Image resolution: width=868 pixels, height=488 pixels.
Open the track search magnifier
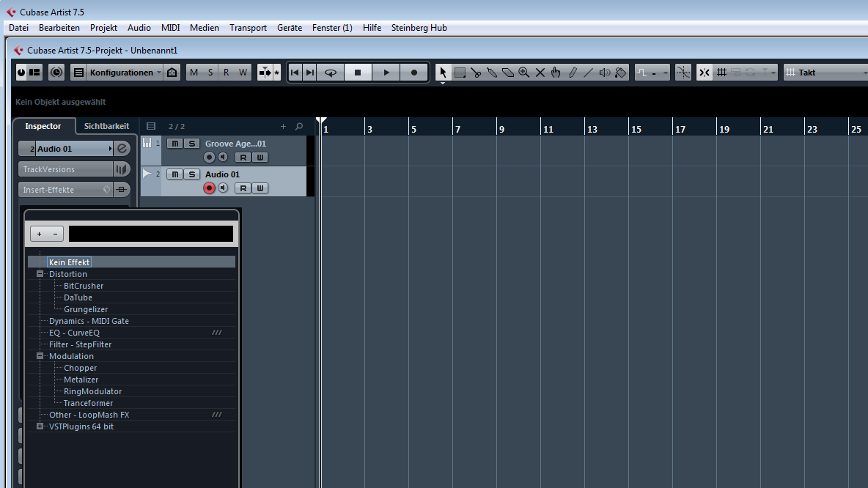[x=299, y=126]
